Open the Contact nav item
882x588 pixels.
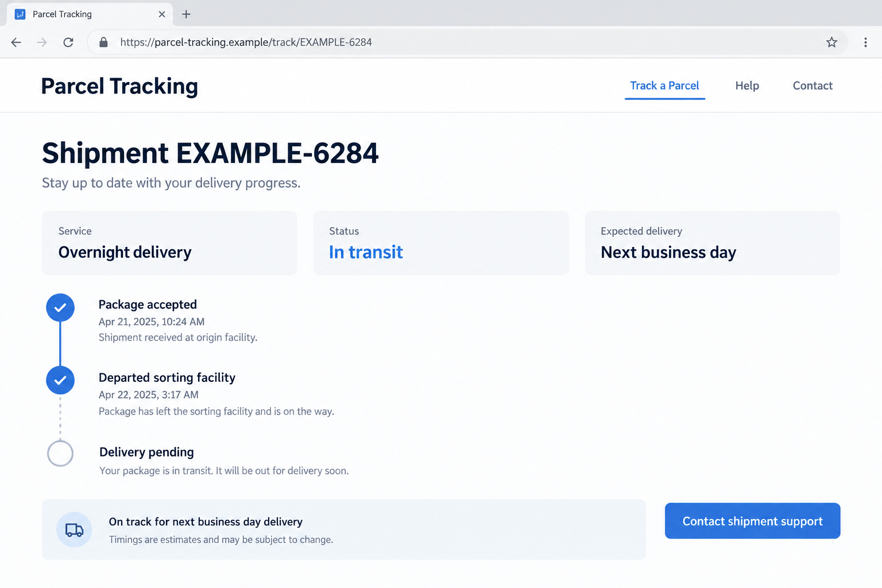tap(813, 86)
